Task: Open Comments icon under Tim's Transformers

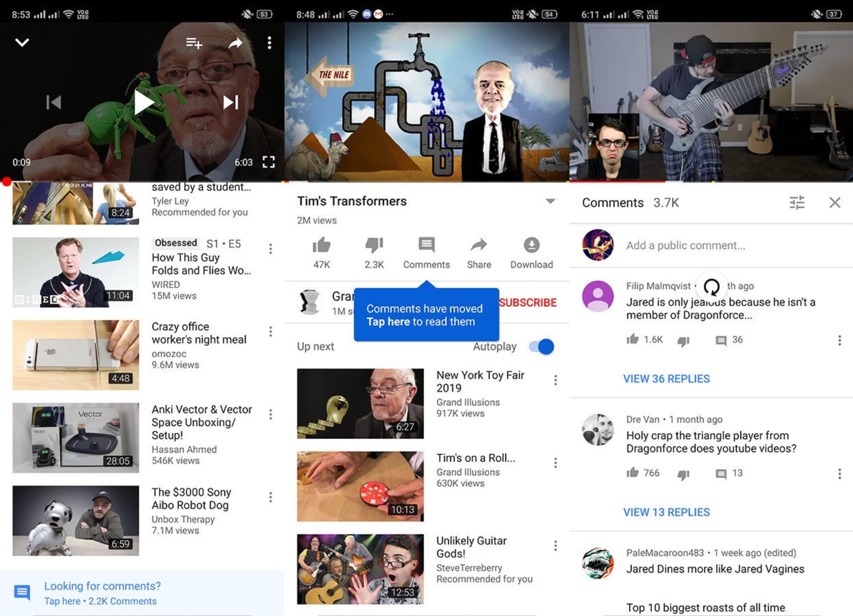Action: tap(426, 245)
